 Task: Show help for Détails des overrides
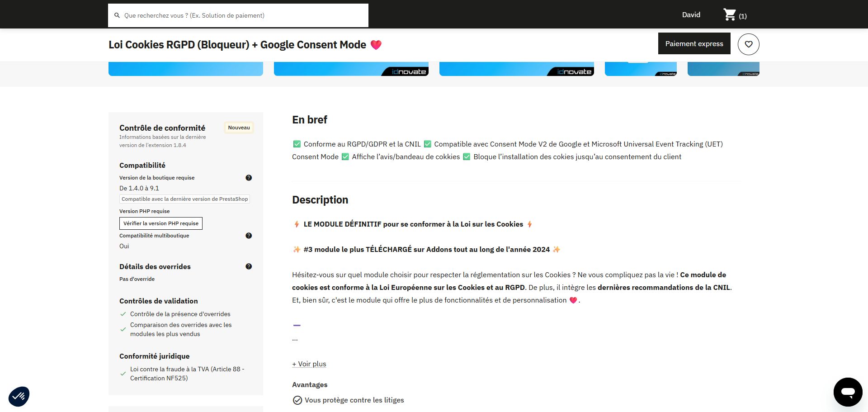coord(249,266)
